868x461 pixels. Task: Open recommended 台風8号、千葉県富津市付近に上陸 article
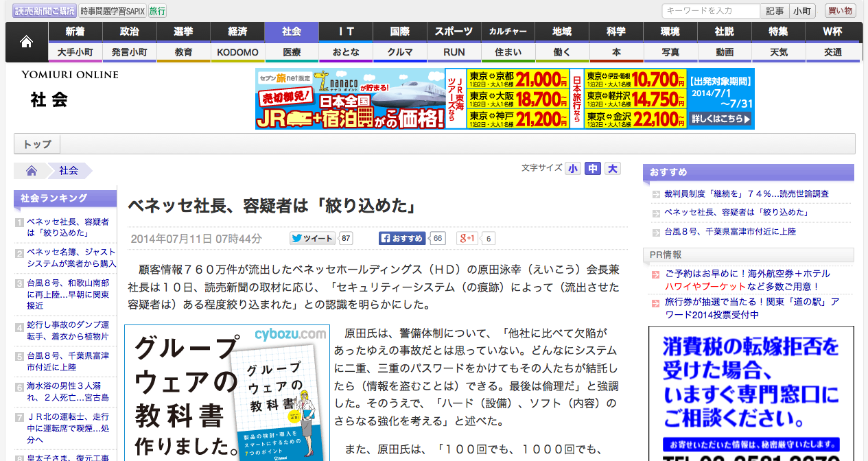click(x=729, y=232)
